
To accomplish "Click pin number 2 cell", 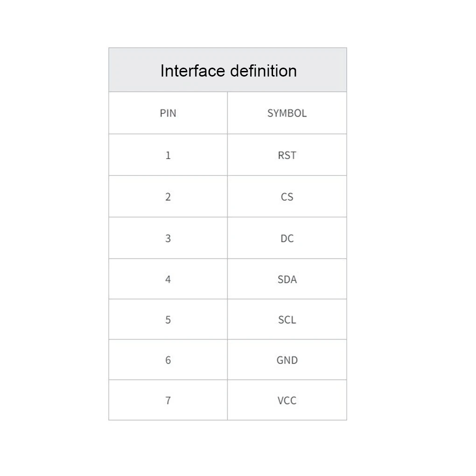I will [x=168, y=197].
